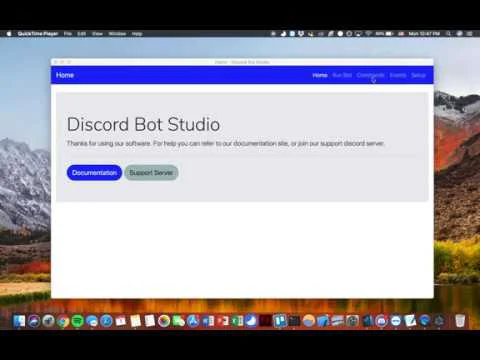Click the Discord Bot Studio heading

click(x=143, y=124)
